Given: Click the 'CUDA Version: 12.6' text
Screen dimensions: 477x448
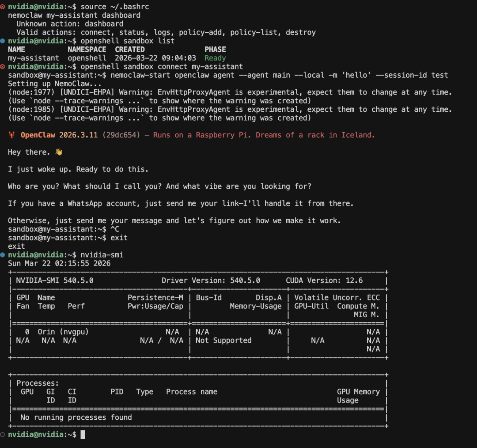Looking at the screenshot, I should (324, 281).
